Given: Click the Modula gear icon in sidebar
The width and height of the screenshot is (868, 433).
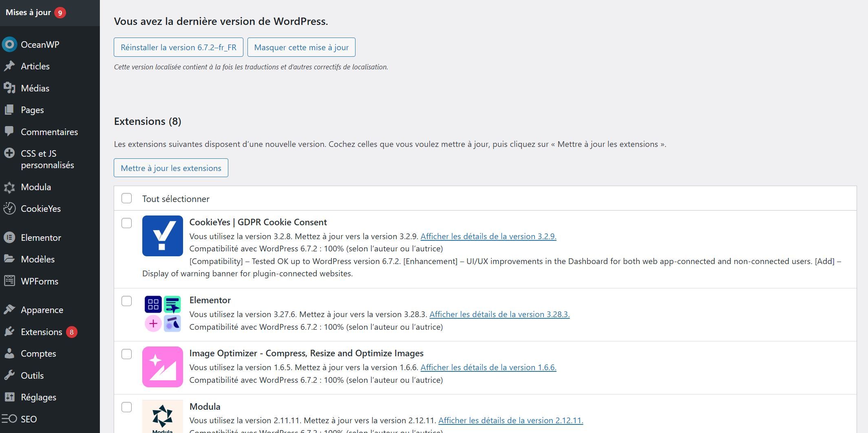Looking at the screenshot, I should click(9, 187).
